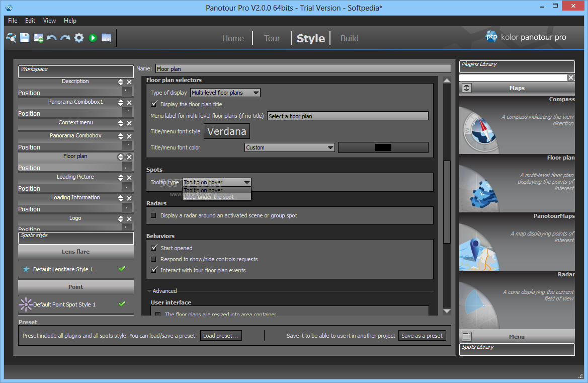Click reorder arrows on Description row
The width and height of the screenshot is (588, 383).
click(x=121, y=82)
